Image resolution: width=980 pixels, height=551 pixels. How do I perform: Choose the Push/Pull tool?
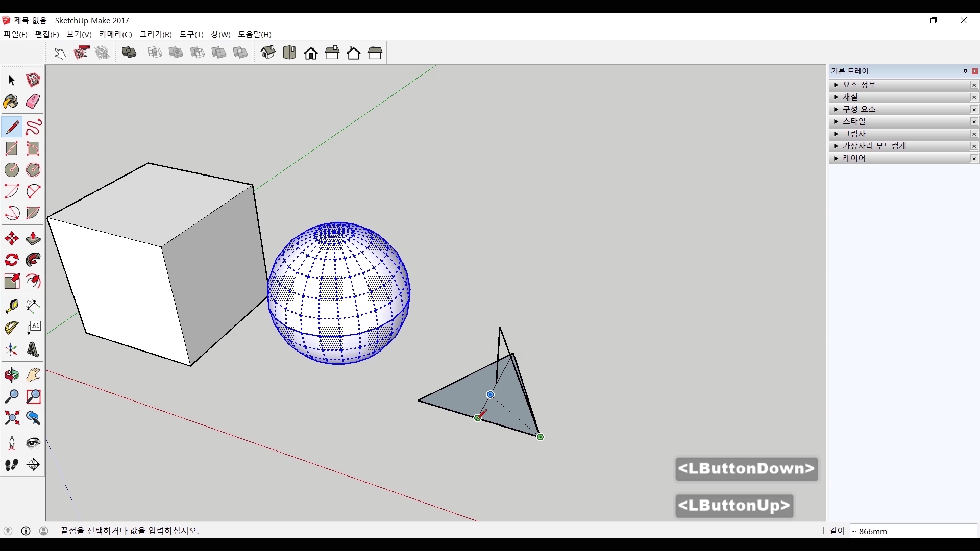coord(33,239)
